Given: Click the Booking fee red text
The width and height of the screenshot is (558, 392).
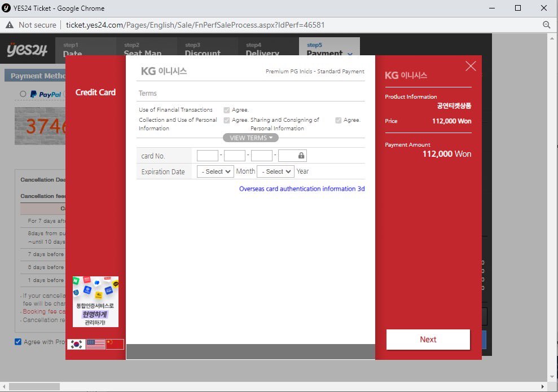Looking at the screenshot, I should coord(44,311).
